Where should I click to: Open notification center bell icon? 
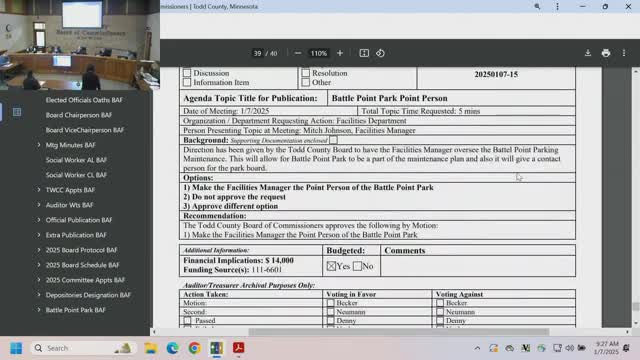coord(626,348)
